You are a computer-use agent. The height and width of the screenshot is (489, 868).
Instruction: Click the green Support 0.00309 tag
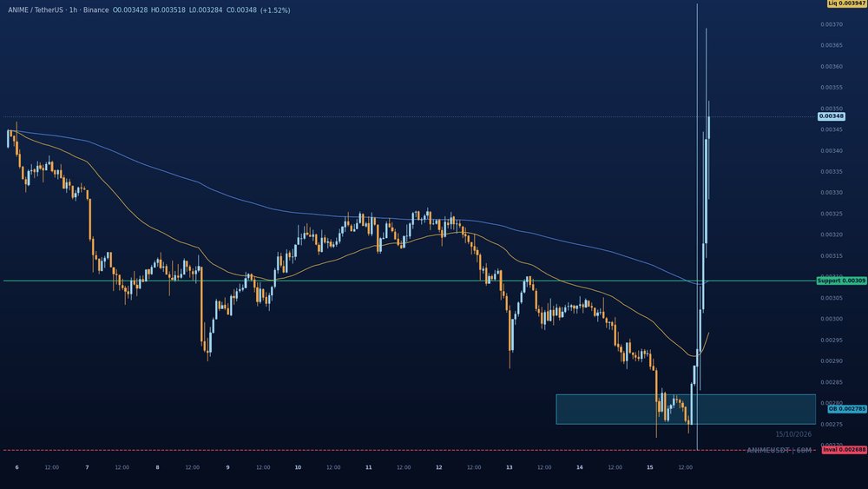click(x=841, y=281)
